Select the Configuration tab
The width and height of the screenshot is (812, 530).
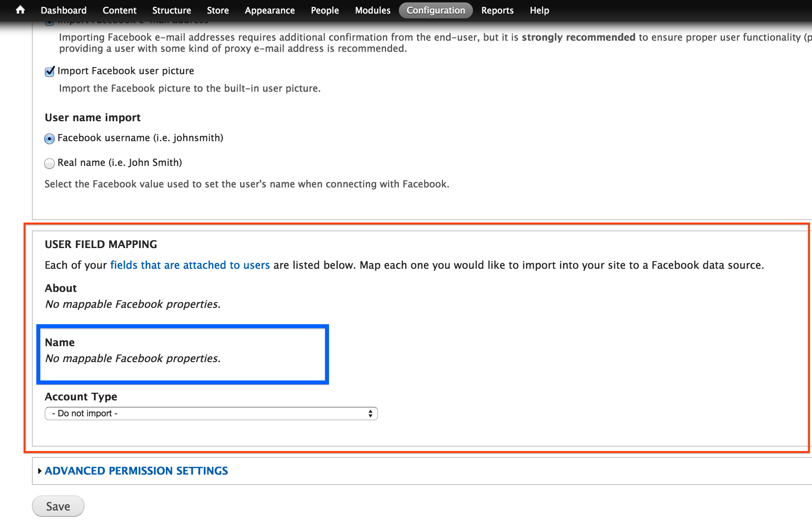point(436,10)
